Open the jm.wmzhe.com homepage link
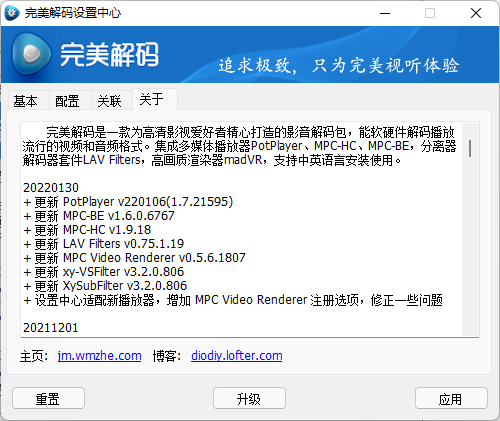The image size is (500, 421). pyautogui.click(x=100, y=356)
